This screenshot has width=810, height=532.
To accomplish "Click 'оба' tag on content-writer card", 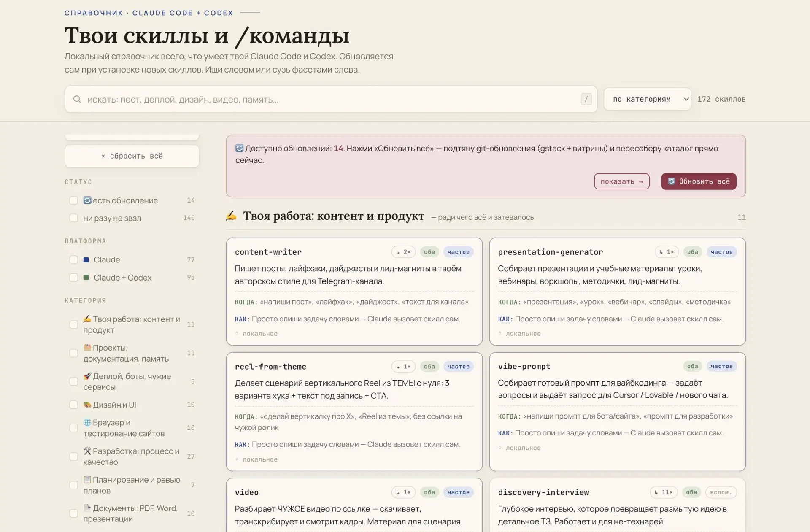I will [x=429, y=252].
